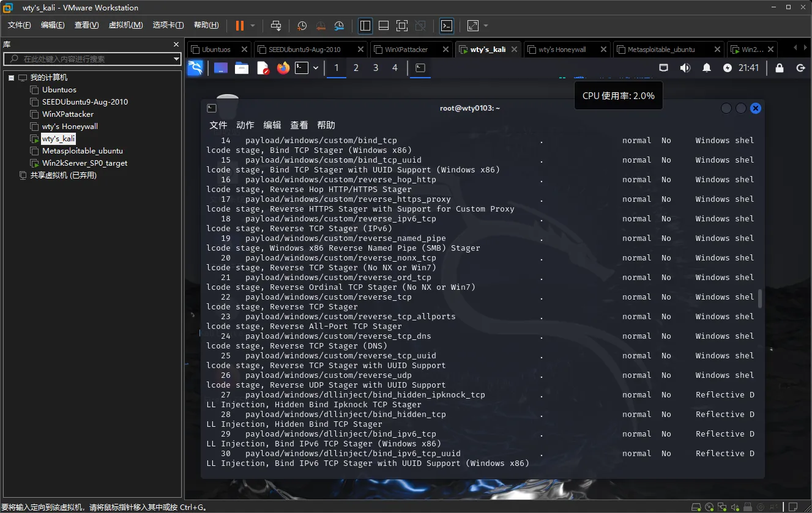Click the 21:41 clock in the Kali panel

coord(749,68)
